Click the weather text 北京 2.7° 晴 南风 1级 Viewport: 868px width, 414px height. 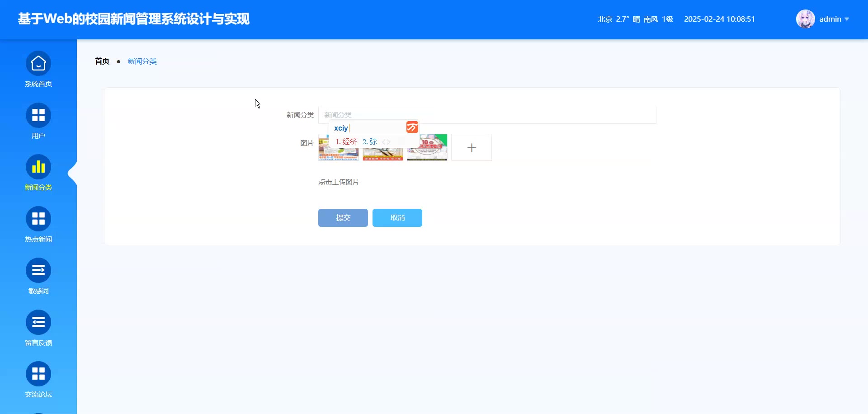click(x=636, y=19)
